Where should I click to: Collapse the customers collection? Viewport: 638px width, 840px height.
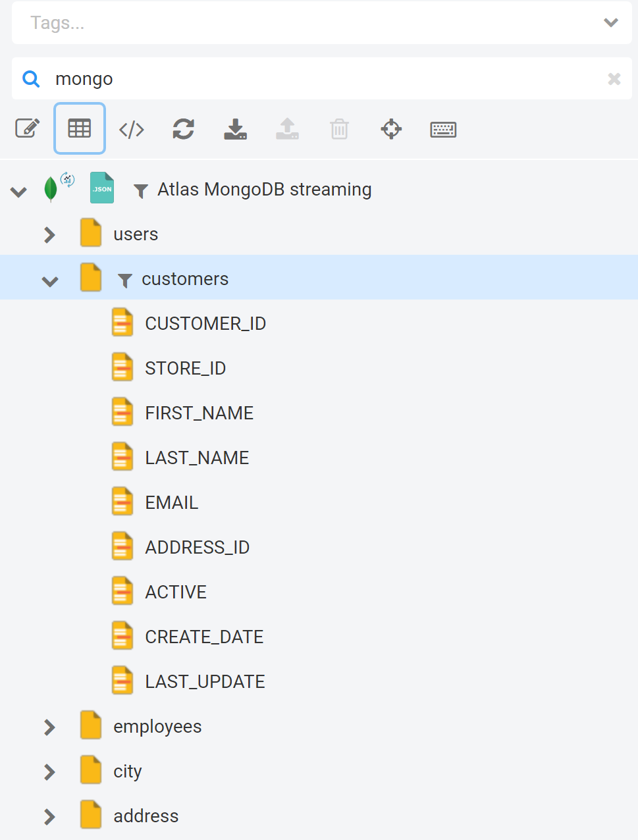(50, 280)
